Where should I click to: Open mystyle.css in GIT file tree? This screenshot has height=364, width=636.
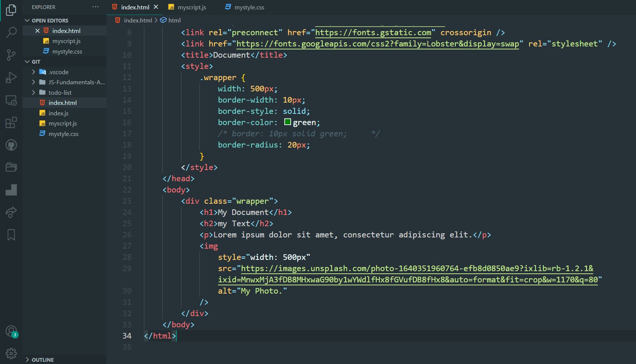[63, 134]
